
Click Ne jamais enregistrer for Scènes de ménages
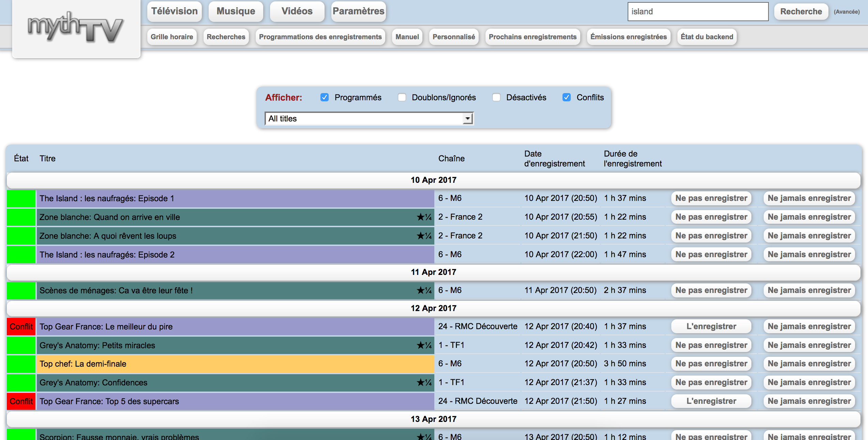(809, 290)
